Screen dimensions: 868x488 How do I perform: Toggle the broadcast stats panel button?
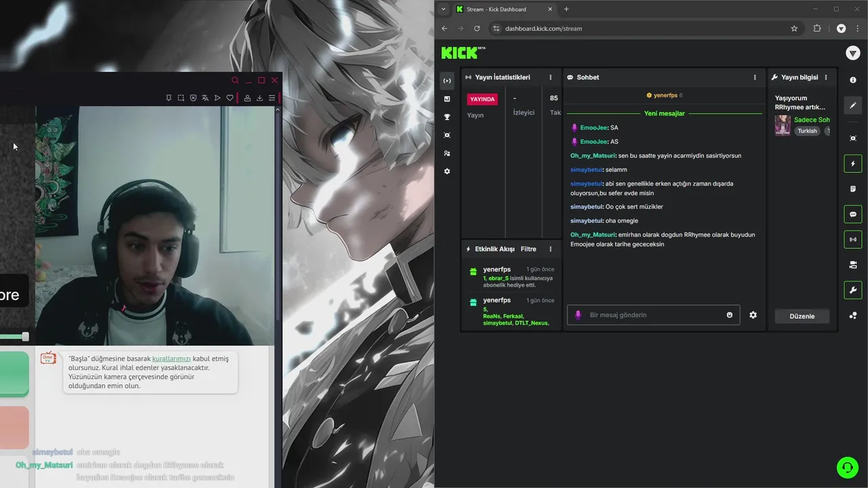click(x=853, y=239)
